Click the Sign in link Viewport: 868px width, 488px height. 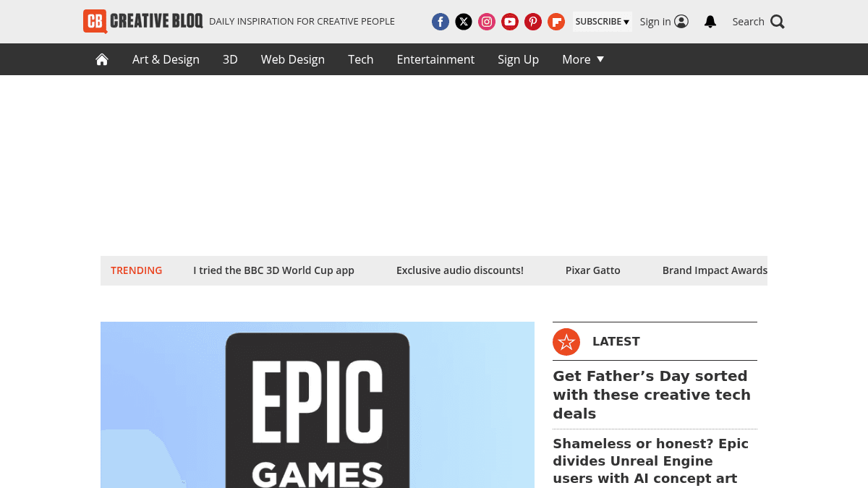click(655, 22)
